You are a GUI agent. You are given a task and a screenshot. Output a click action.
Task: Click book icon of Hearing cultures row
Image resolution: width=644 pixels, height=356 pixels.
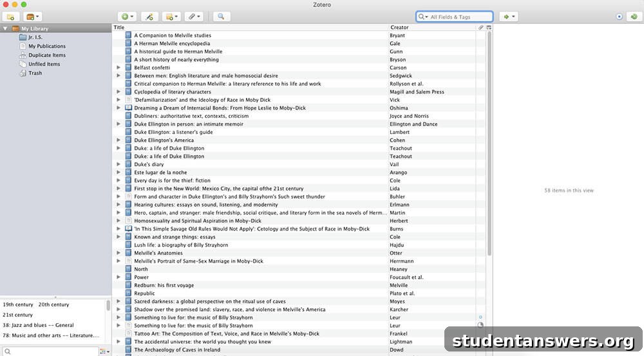coord(128,205)
